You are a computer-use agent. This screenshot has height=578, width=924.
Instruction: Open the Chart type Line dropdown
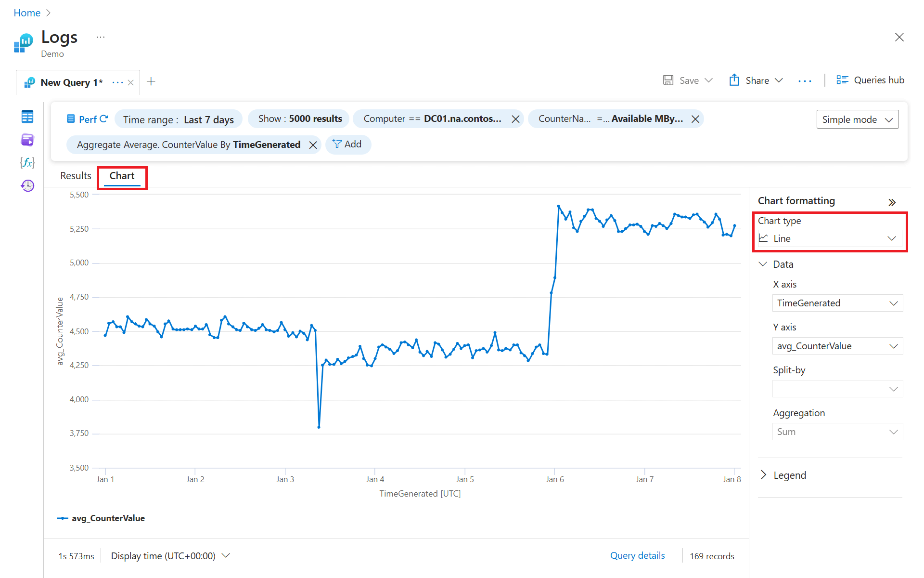coord(830,238)
